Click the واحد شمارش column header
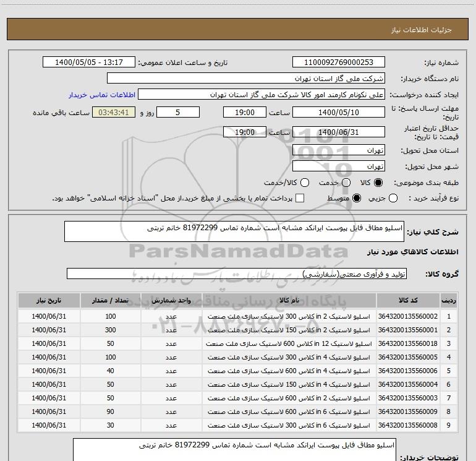Image resolution: width=476 pixels, height=461 pixels. pyautogui.click(x=171, y=300)
